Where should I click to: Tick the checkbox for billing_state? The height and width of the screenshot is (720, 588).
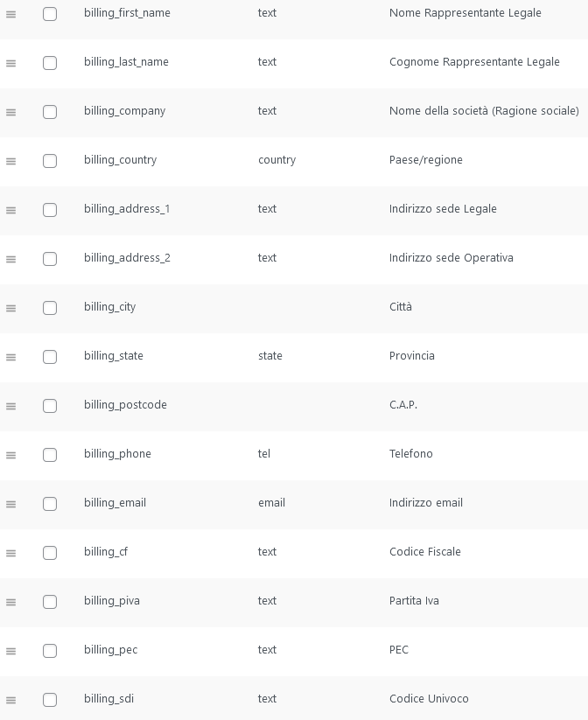50,357
